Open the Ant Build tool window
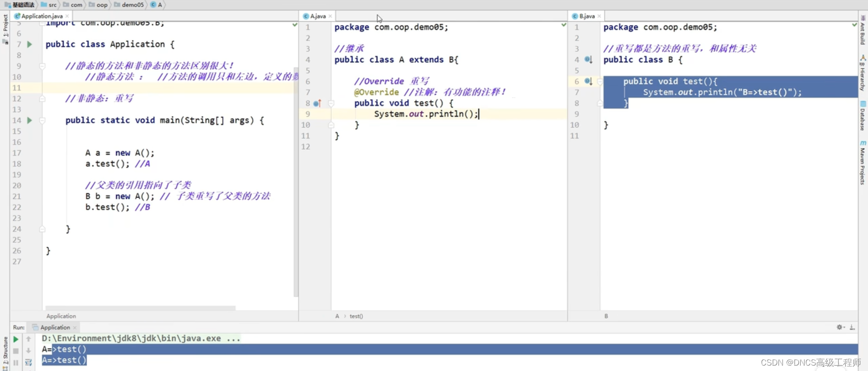868x371 pixels. coord(863,30)
